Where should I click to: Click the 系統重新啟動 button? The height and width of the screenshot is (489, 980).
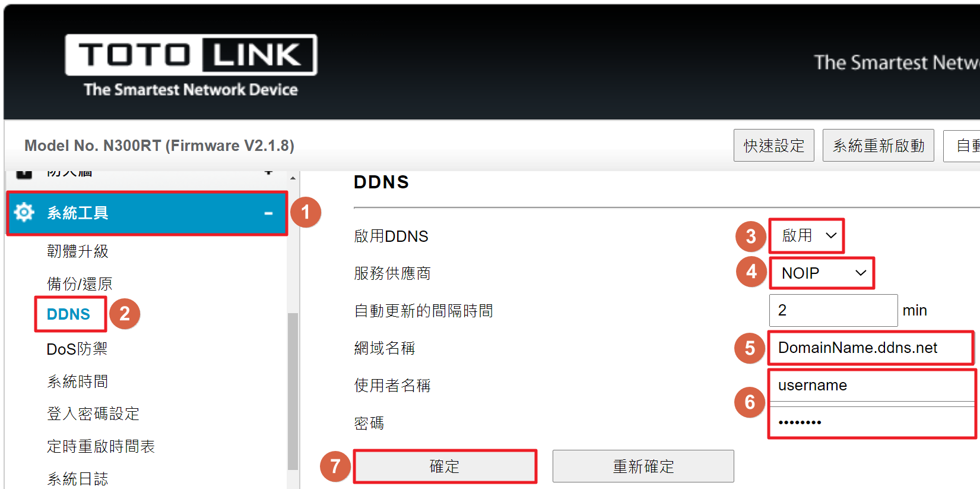878,146
